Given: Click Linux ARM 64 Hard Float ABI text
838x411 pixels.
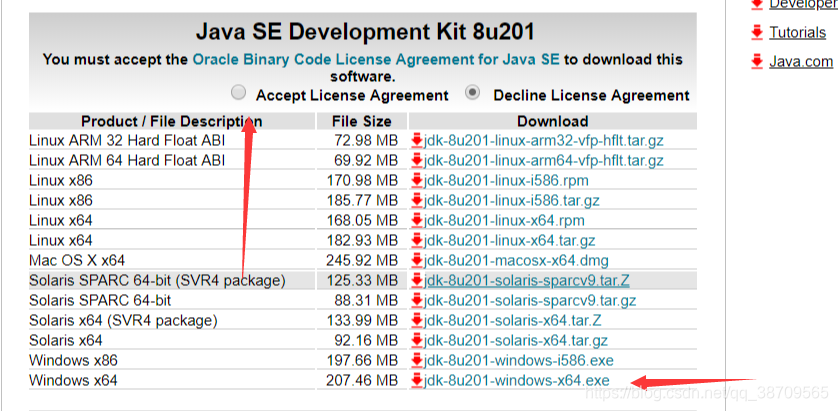Looking at the screenshot, I should tap(127, 160).
